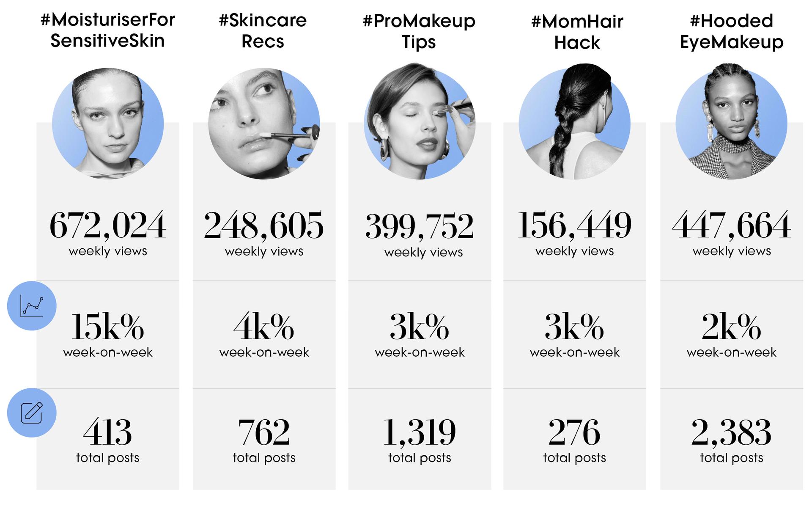Click the #HoodedEyeMakeup hashtag heading
The image size is (812, 506).
(x=732, y=31)
